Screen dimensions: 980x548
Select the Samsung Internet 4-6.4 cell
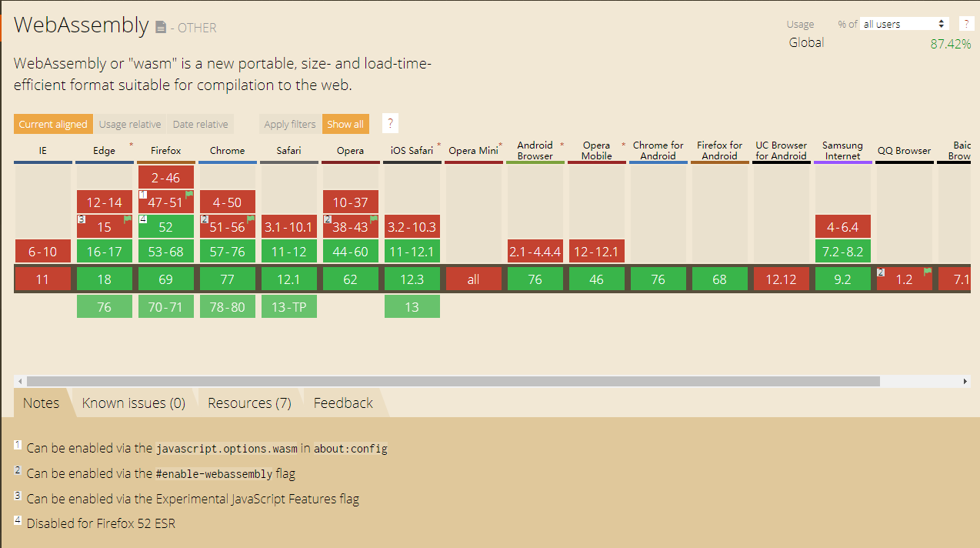coord(843,227)
